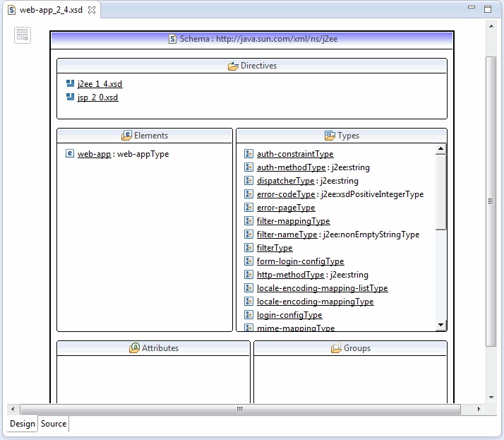Viewport: 504px width, 440px height.
Task: Open the locale-encoding-mapping-listType link
Action: [x=322, y=288]
